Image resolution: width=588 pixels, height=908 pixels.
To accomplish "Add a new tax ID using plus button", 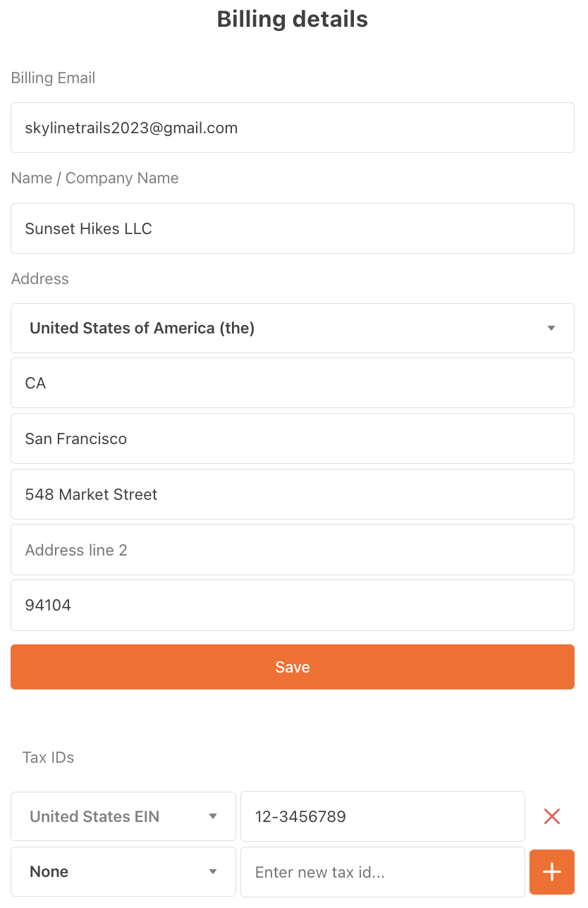I will coord(552,871).
